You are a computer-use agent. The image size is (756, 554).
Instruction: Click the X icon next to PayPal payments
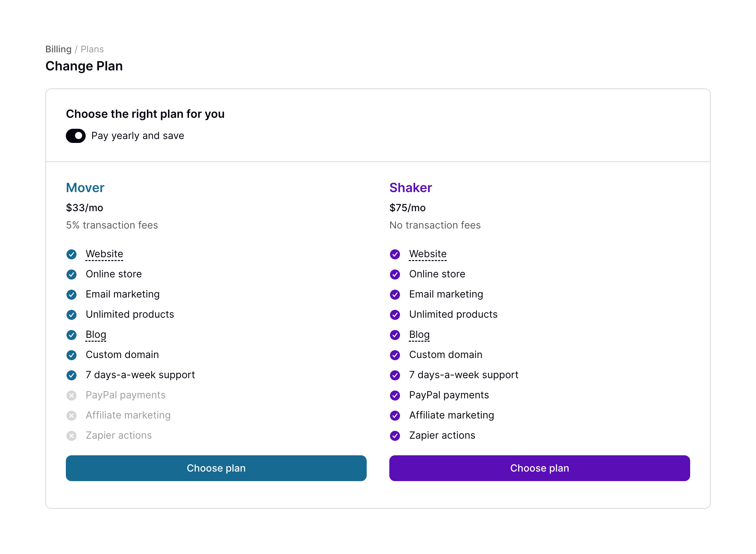click(x=71, y=395)
